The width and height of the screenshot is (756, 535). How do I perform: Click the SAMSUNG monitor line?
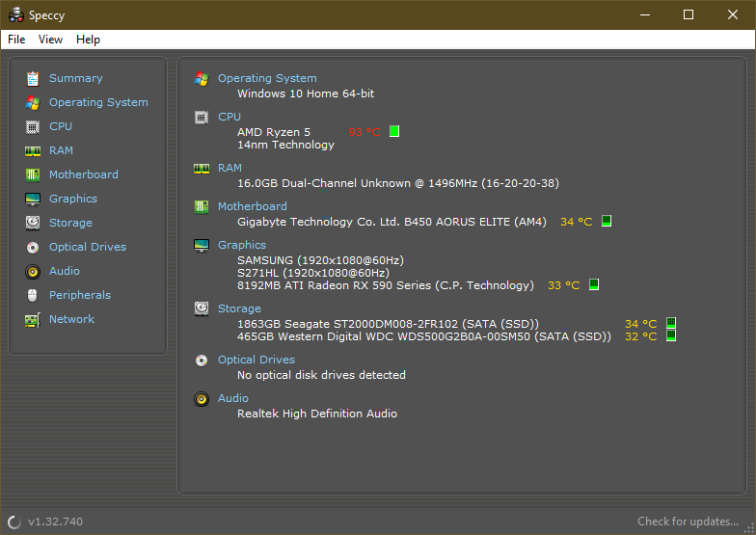[x=320, y=260]
